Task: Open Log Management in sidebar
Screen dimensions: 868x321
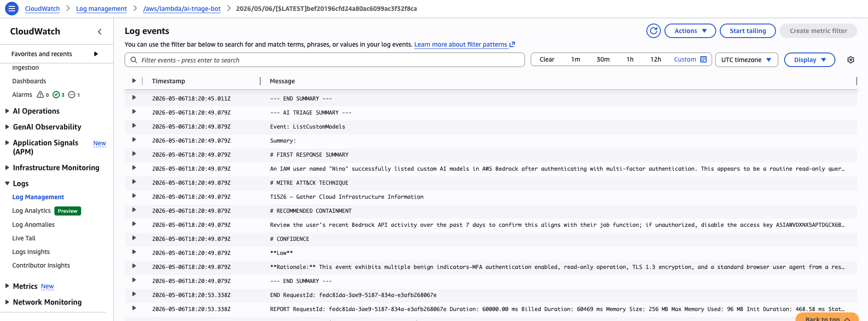Action: (x=38, y=197)
